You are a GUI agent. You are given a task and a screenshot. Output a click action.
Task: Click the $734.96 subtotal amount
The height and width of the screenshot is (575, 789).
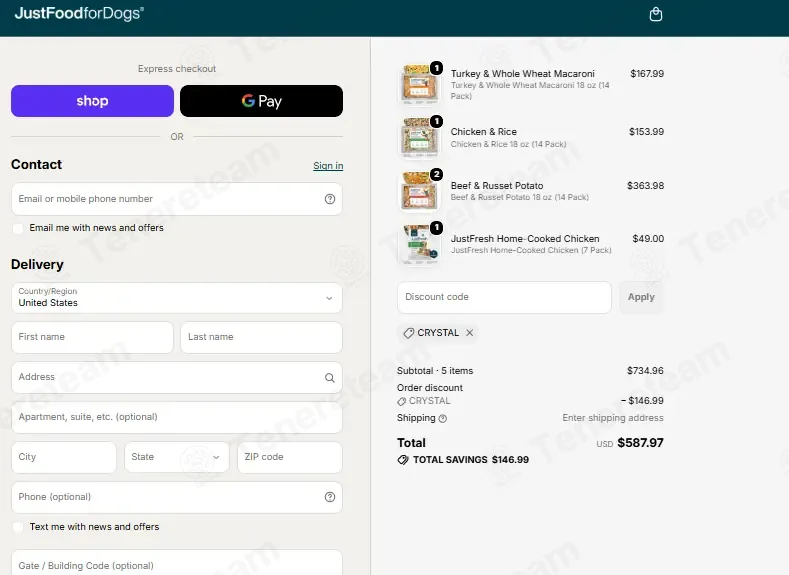point(645,371)
